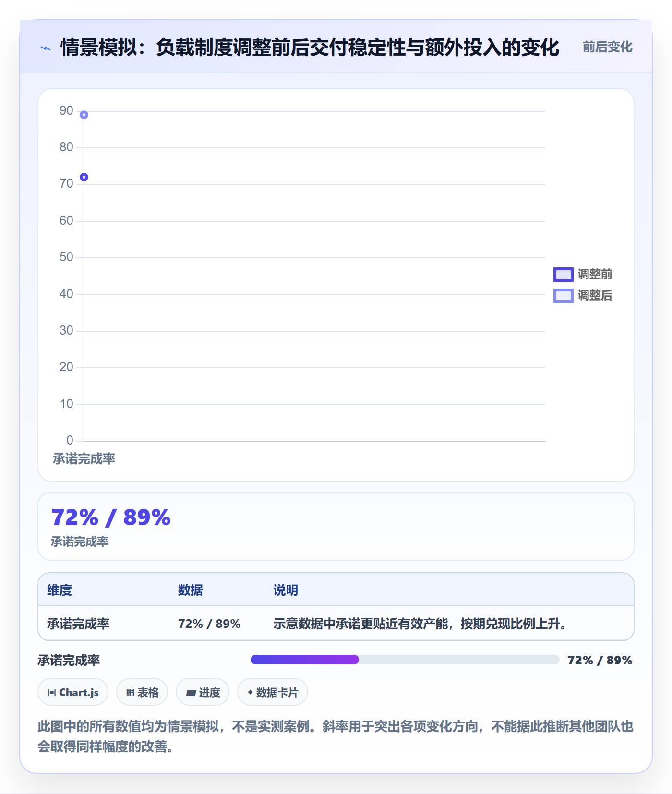Click the large 72% / 89% card value
672x794 pixels.
tap(111, 517)
